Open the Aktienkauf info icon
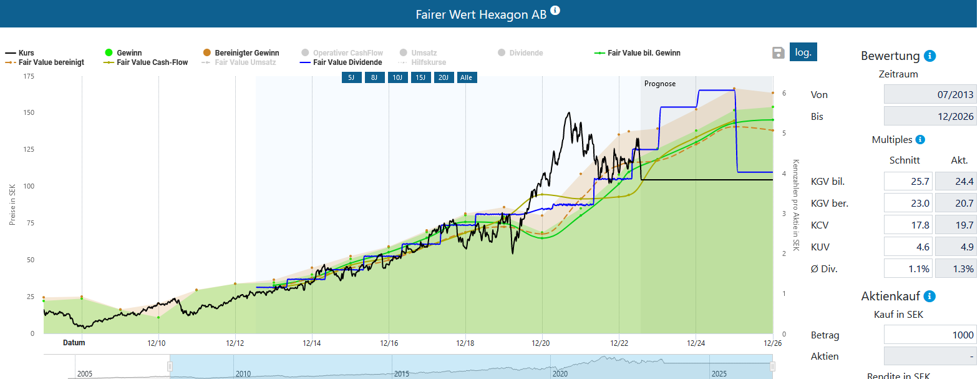 pyautogui.click(x=929, y=296)
